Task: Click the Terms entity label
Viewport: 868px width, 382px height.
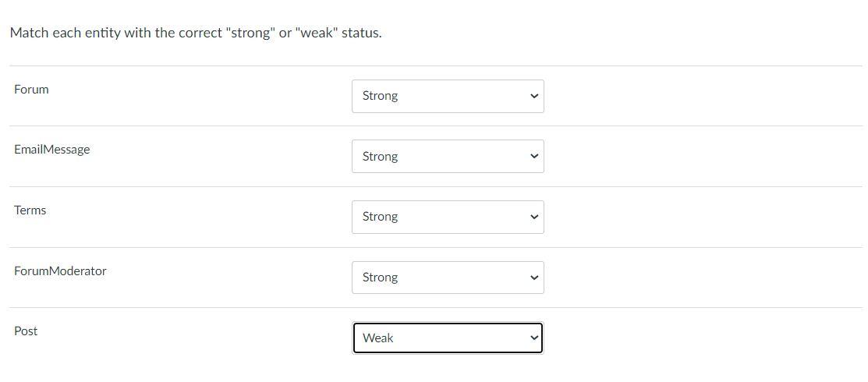Action: tap(30, 210)
